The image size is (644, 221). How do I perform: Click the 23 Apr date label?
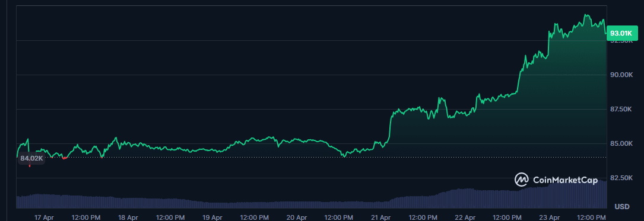point(550,217)
